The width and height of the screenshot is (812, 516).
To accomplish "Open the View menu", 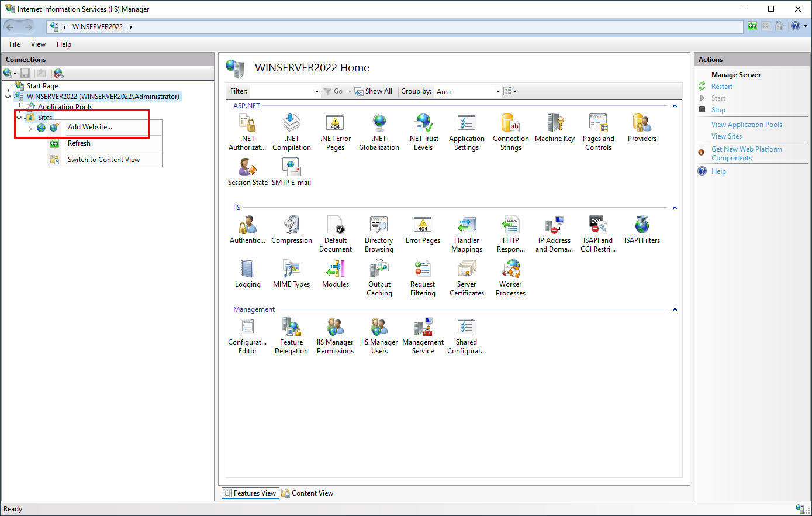I will click(38, 44).
